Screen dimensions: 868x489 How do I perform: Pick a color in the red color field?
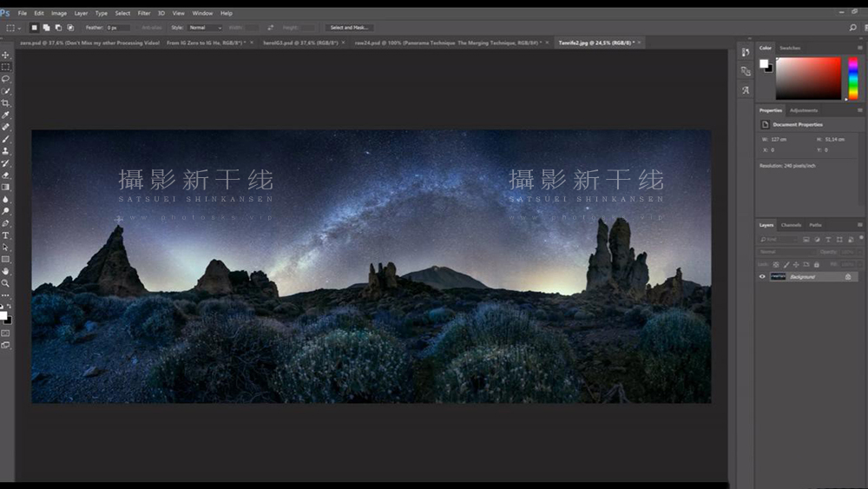[808, 79]
